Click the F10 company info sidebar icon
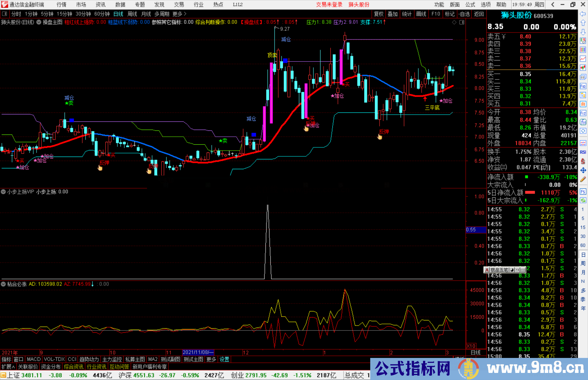The image size is (588, 380). (583, 86)
